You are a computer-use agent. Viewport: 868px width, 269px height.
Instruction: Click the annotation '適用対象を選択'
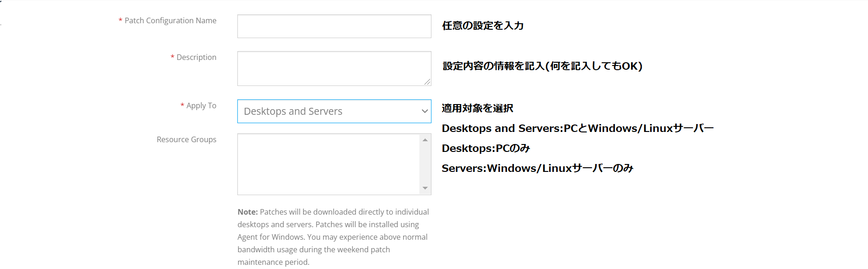pyautogui.click(x=478, y=108)
